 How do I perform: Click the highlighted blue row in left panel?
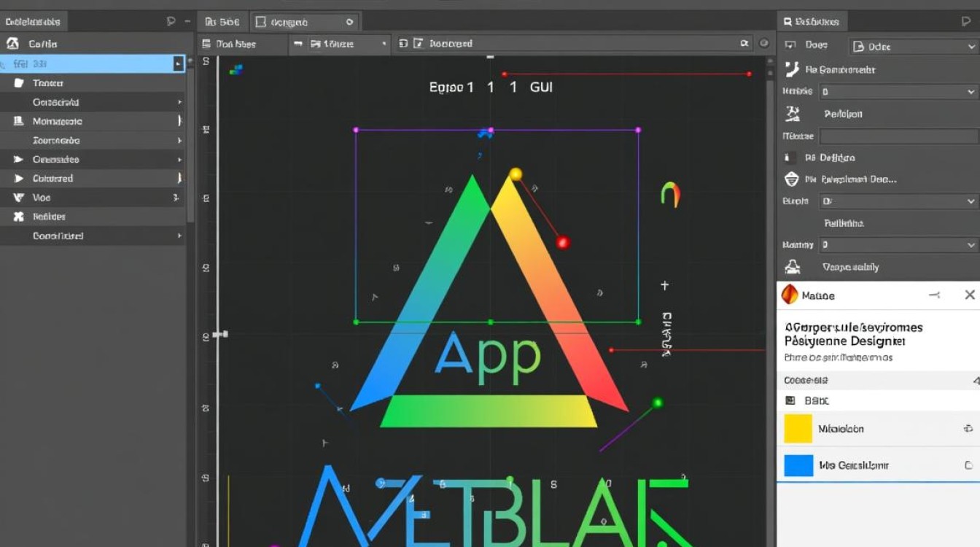coord(92,63)
